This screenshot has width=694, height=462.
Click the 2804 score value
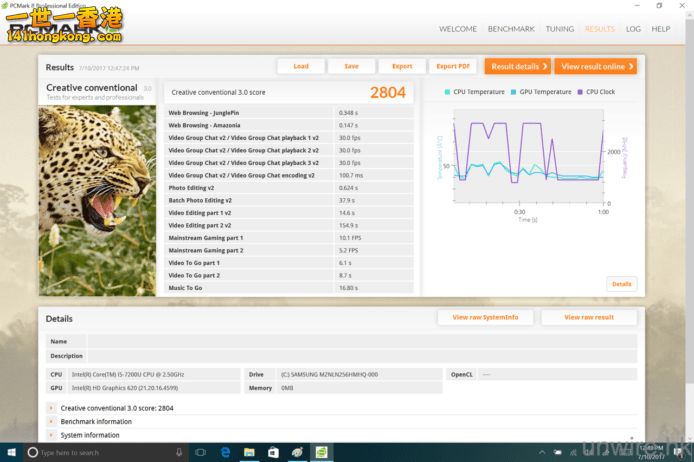click(388, 92)
